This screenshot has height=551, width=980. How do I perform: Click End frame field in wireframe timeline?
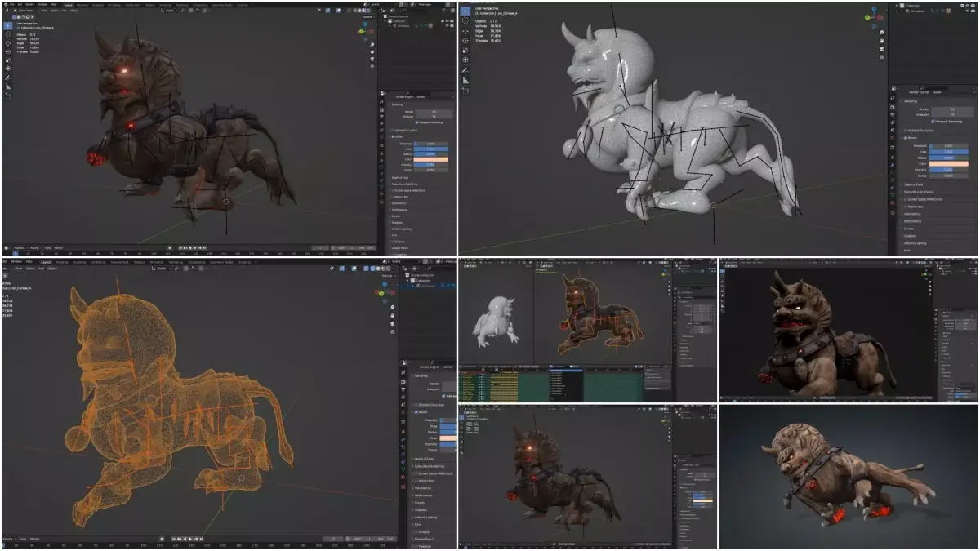(x=387, y=539)
